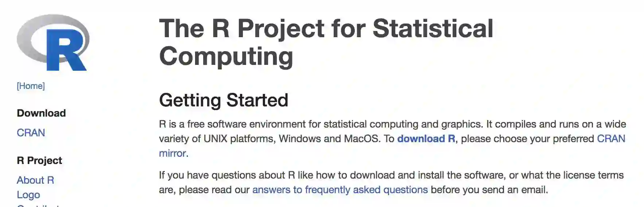Click partially visible link below Logo

38,205
